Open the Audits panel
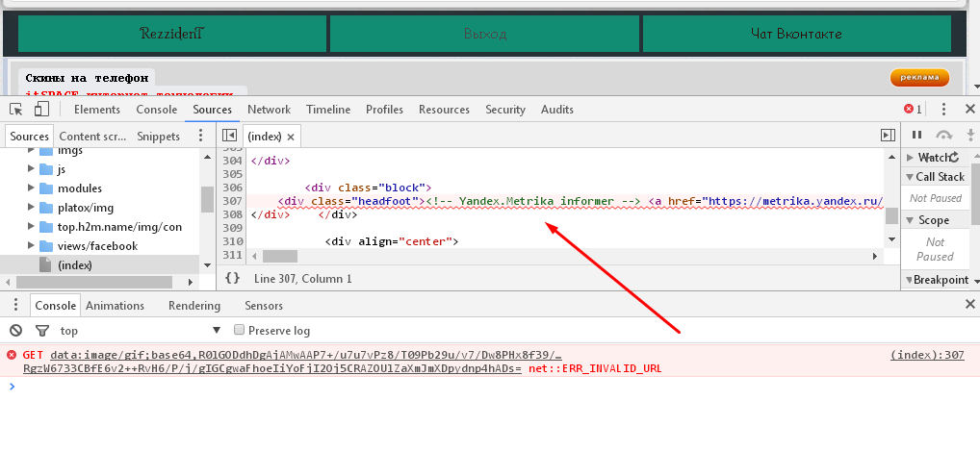This screenshot has height=451, width=980. pyautogui.click(x=556, y=110)
